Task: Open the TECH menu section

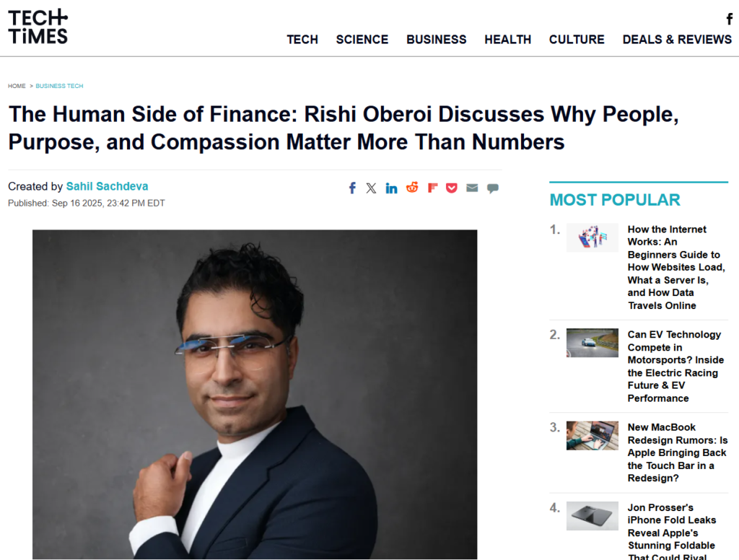Action: pos(302,40)
